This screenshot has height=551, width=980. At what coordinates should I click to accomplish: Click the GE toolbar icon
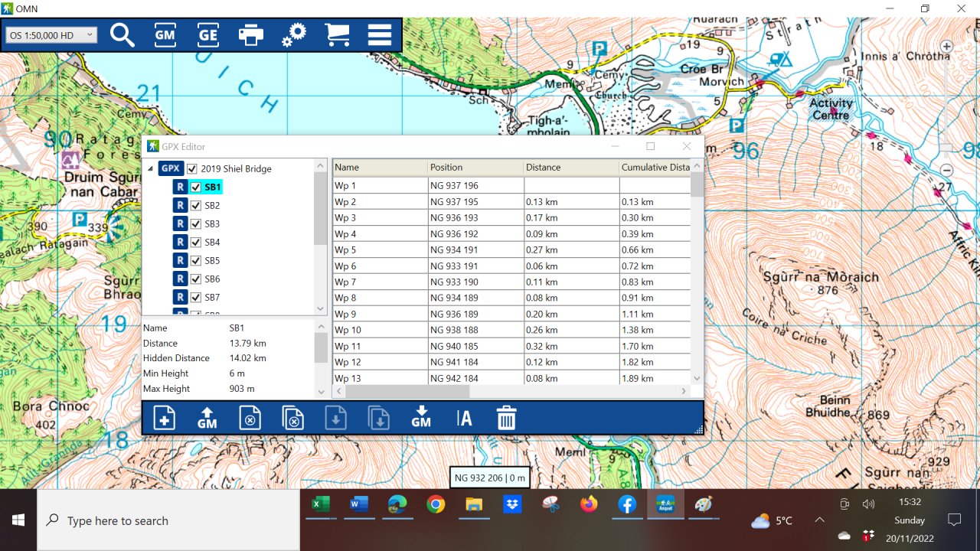(207, 34)
